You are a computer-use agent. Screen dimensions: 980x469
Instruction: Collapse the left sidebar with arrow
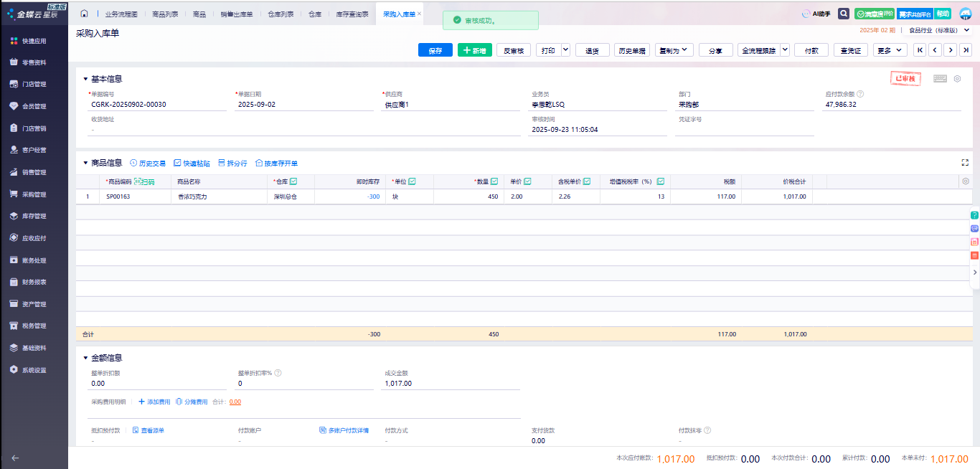point(15,458)
